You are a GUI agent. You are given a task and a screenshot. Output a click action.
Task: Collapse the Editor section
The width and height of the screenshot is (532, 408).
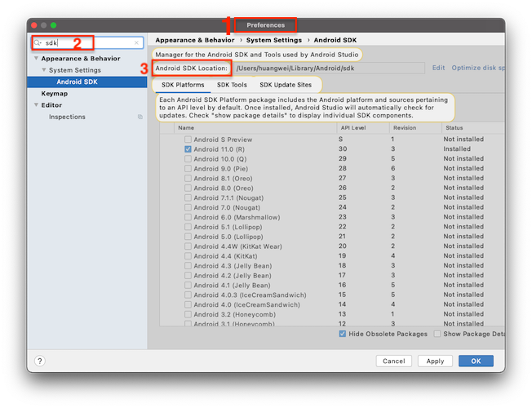point(37,105)
